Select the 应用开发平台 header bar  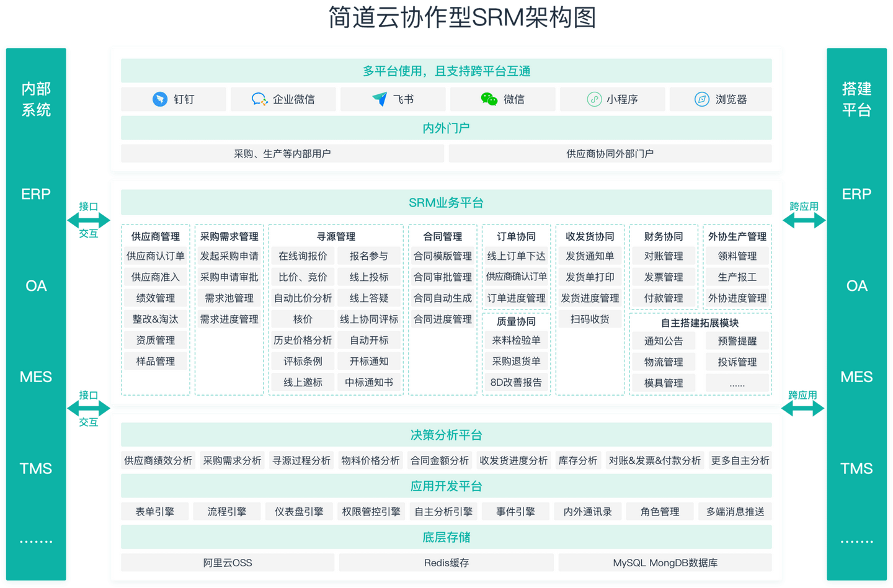[446, 486]
